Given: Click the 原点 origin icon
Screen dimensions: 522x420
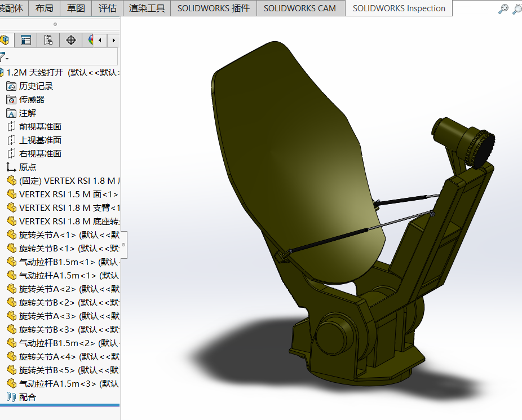Looking at the screenshot, I should [x=11, y=167].
